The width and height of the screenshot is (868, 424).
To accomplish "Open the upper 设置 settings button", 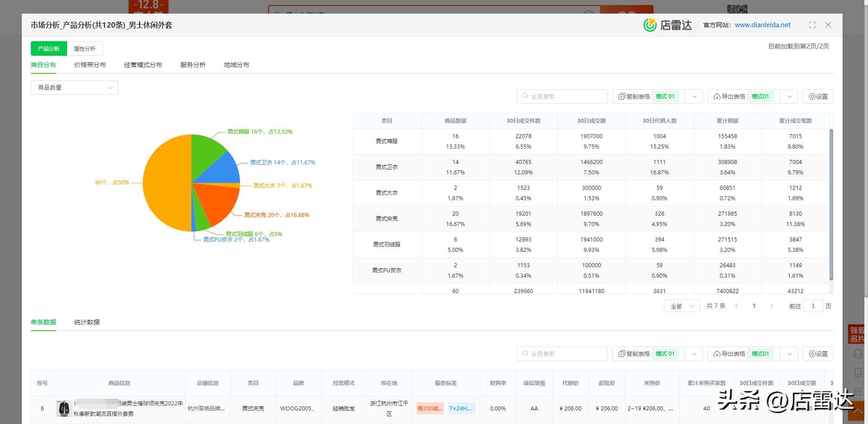I will coord(818,96).
